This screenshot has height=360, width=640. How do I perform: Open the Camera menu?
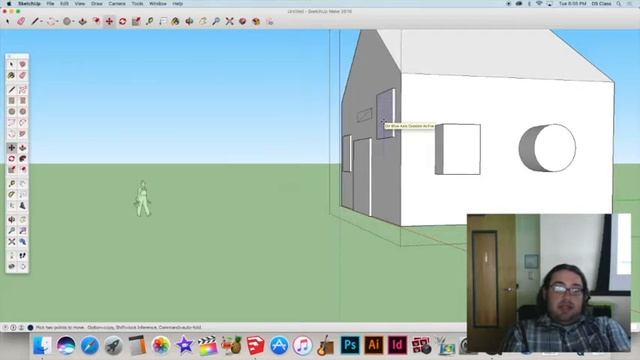pyautogui.click(x=117, y=4)
